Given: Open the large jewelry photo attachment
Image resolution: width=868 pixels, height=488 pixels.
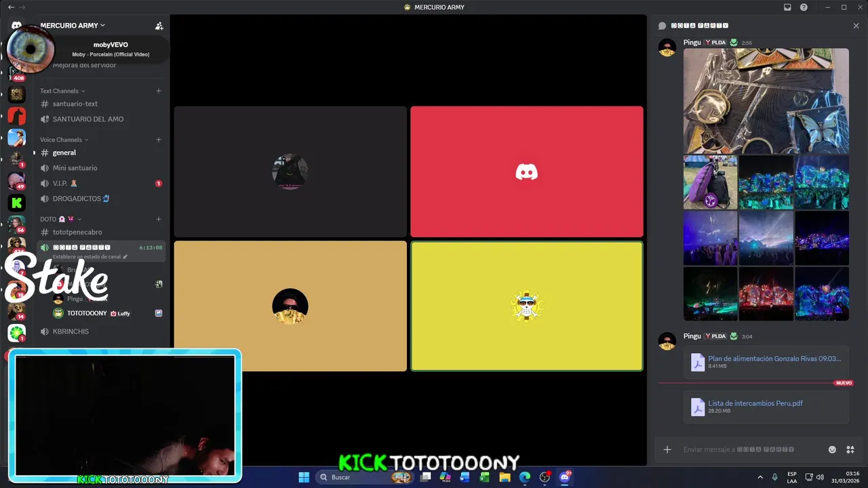Looking at the screenshot, I should (x=766, y=101).
